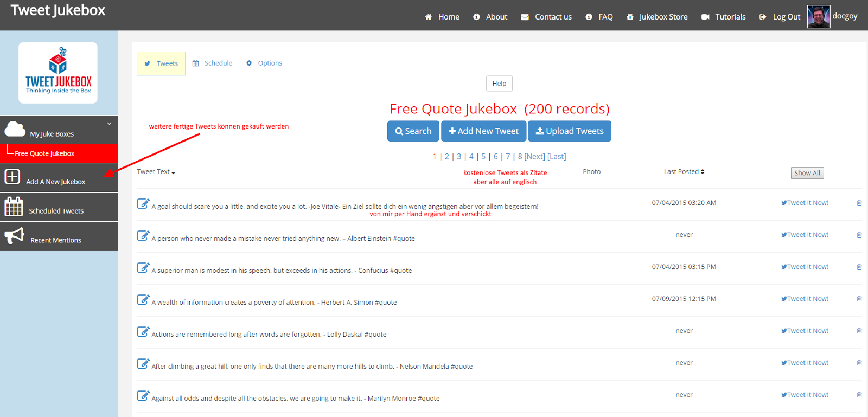Open the FAQ page
The image size is (868, 417).
[599, 17]
